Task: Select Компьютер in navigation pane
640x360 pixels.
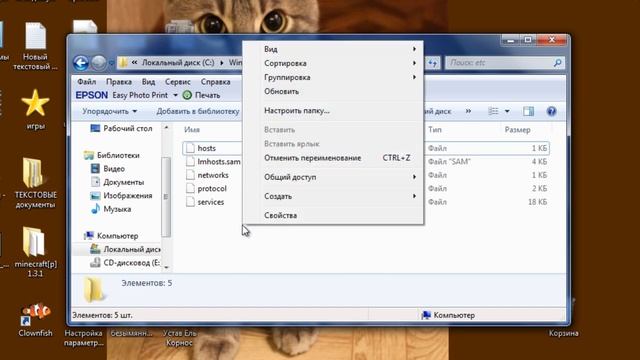Action: [x=118, y=236]
